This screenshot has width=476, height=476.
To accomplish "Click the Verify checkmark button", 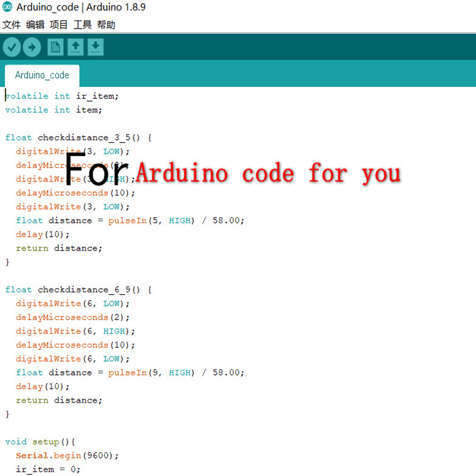I will pyautogui.click(x=12, y=47).
